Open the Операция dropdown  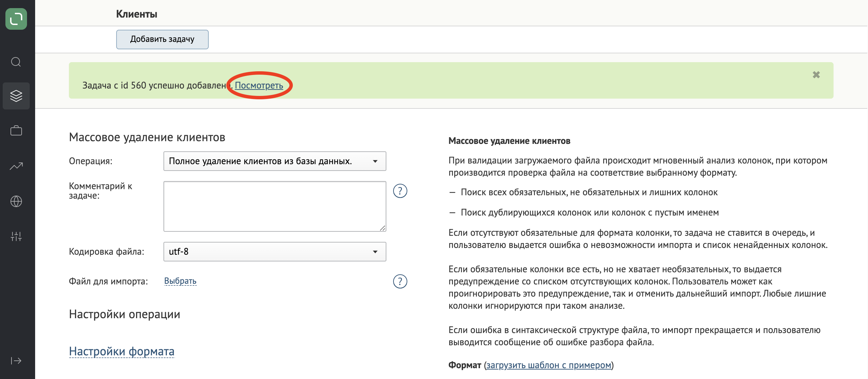point(275,161)
